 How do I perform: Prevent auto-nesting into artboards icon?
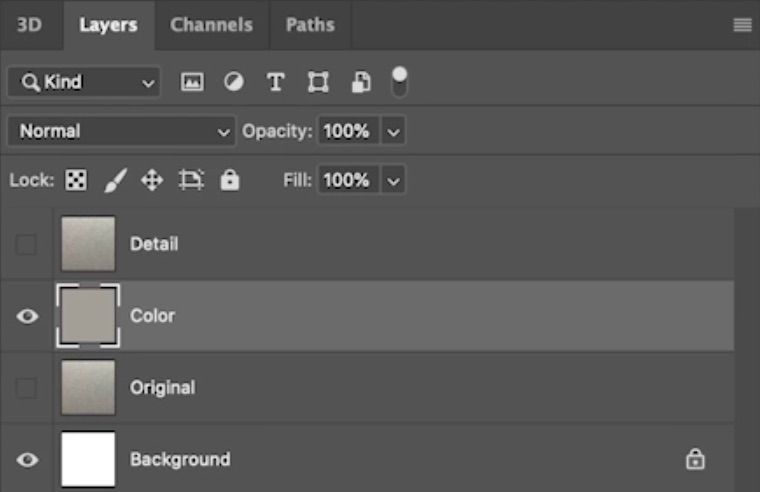point(191,180)
